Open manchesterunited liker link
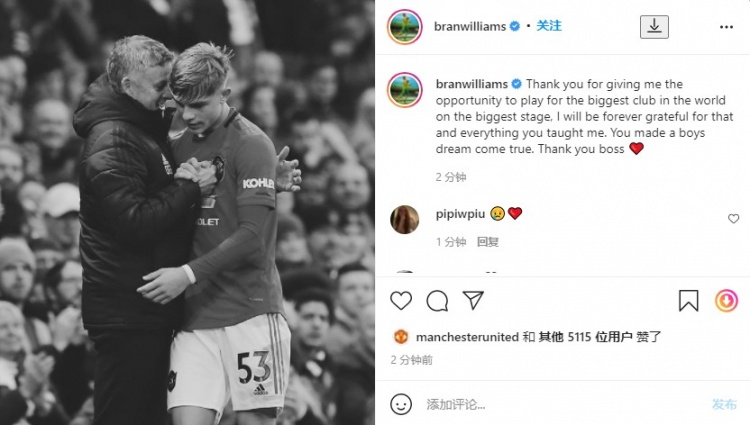Viewport: 750px width, 425px height. [x=467, y=337]
